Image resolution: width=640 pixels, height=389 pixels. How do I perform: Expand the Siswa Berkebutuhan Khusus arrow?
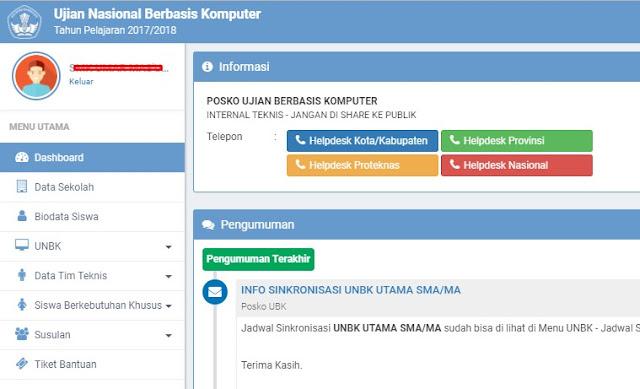pyautogui.click(x=169, y=306)
